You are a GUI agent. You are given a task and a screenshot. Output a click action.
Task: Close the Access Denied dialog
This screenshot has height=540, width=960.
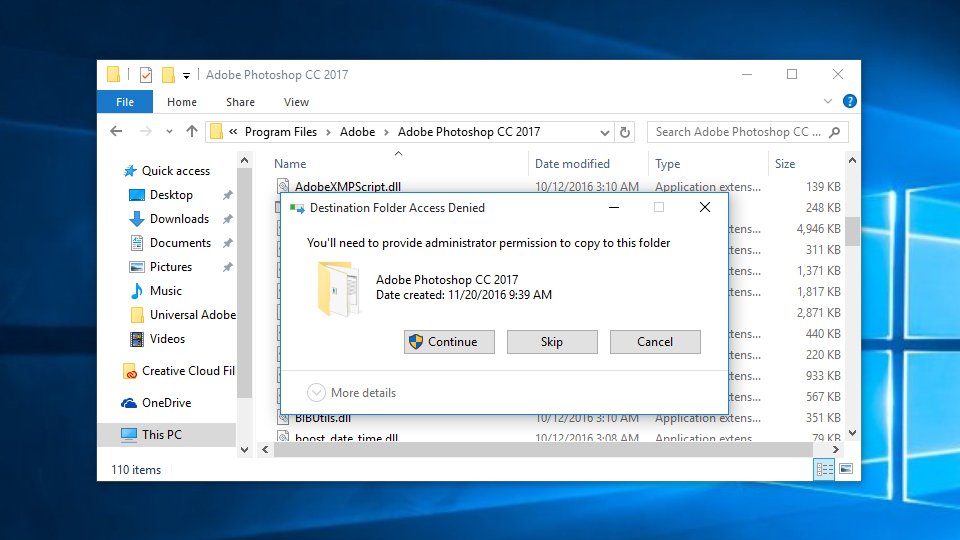(x=705, y=208)
